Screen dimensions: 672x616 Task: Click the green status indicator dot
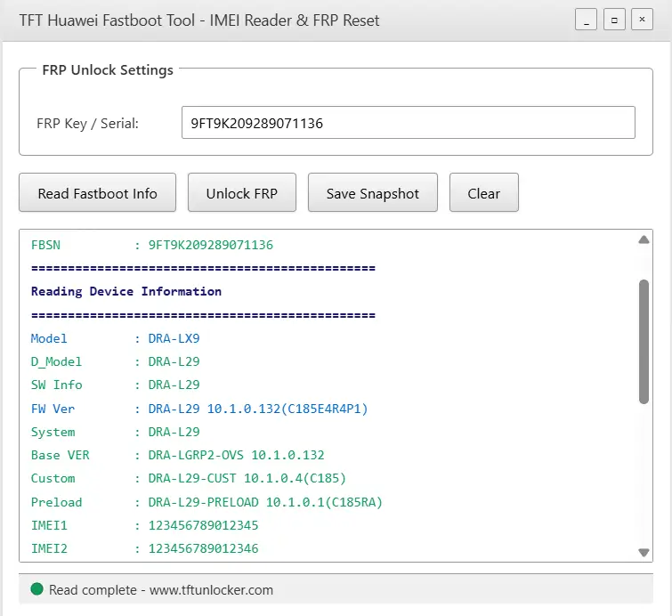coord(36,589)
